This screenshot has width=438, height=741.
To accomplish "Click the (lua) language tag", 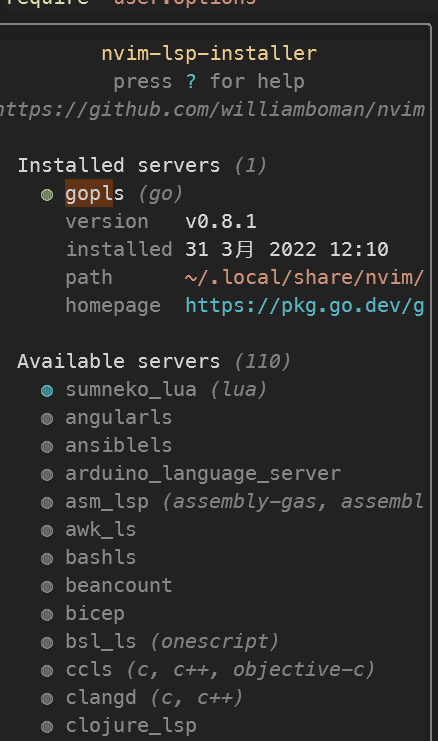I will [x=239, y=390].
